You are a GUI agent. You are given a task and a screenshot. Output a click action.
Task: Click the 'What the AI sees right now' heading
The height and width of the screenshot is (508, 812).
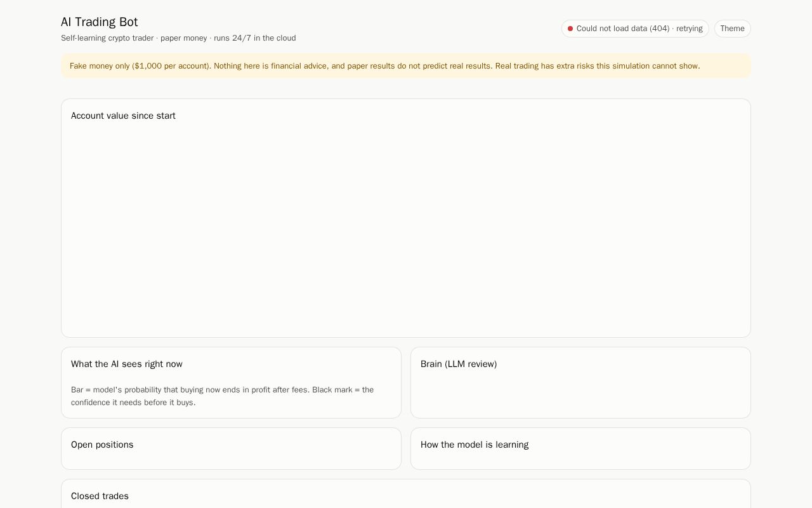point(127,364)
